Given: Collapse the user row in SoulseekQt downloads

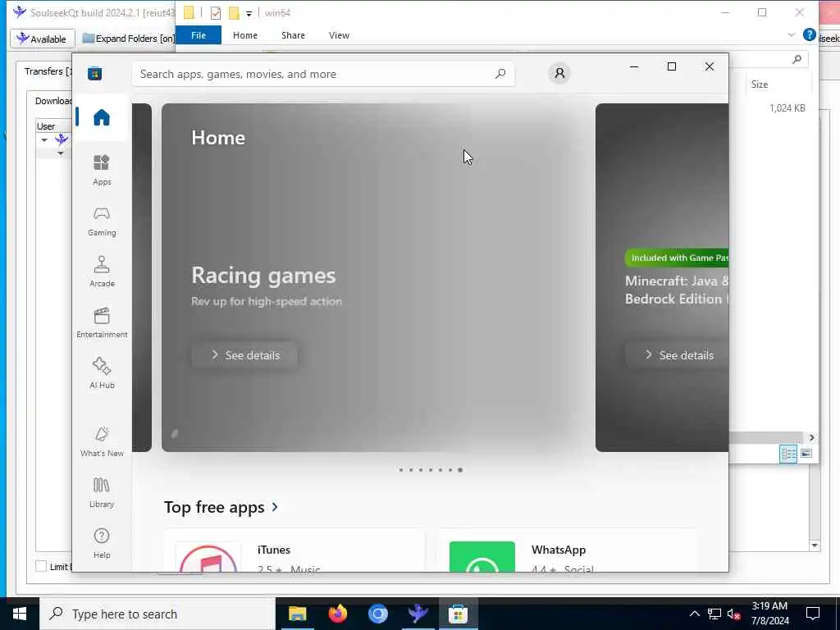Looking at the screenshot, I should click(x=44, y=140).
